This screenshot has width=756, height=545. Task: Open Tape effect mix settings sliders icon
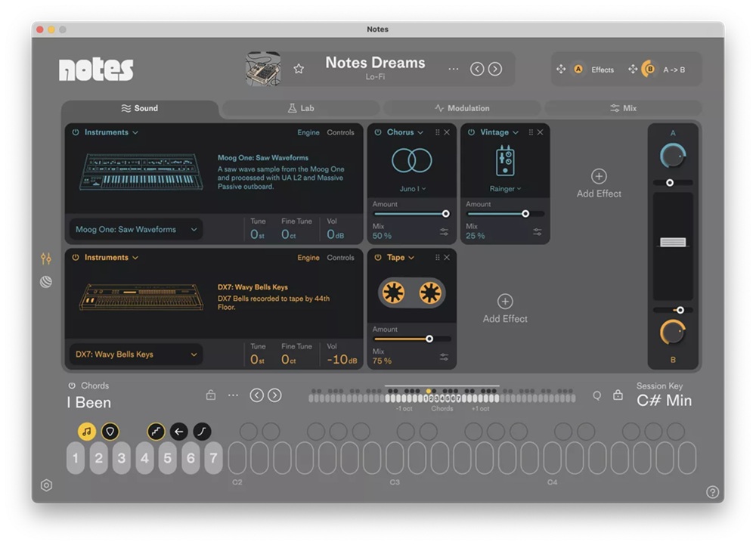tap(444, 357)
